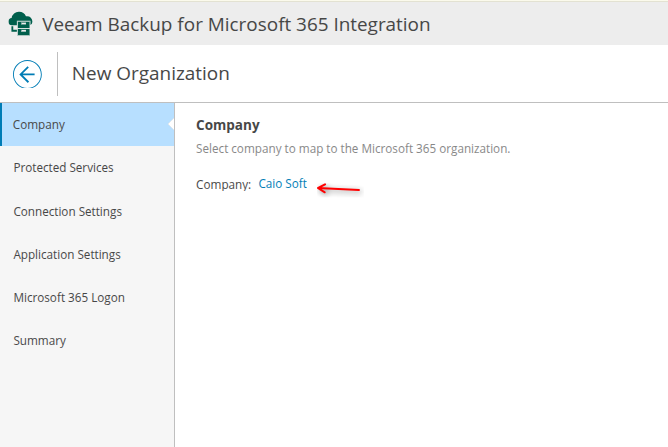The image size is (668, 447).
Task: Select the Company step in sidebar
Action: click(x=40, y=125)
